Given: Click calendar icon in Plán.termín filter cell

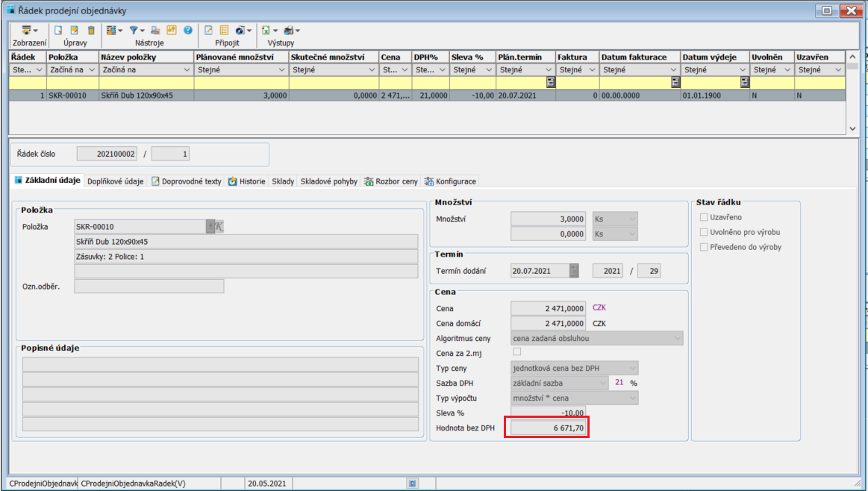Looking at the screenshot, I should pyautogui.click(x=550, y=83).
